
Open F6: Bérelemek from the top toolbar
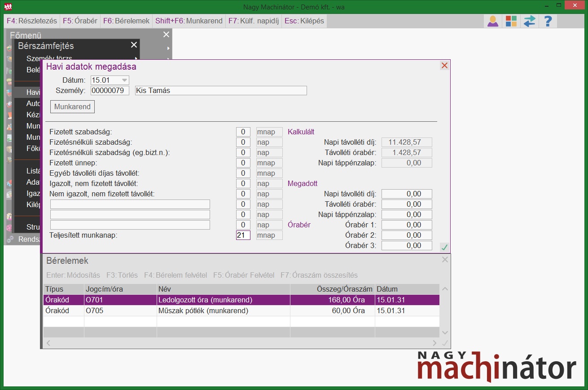pos(126,21)
